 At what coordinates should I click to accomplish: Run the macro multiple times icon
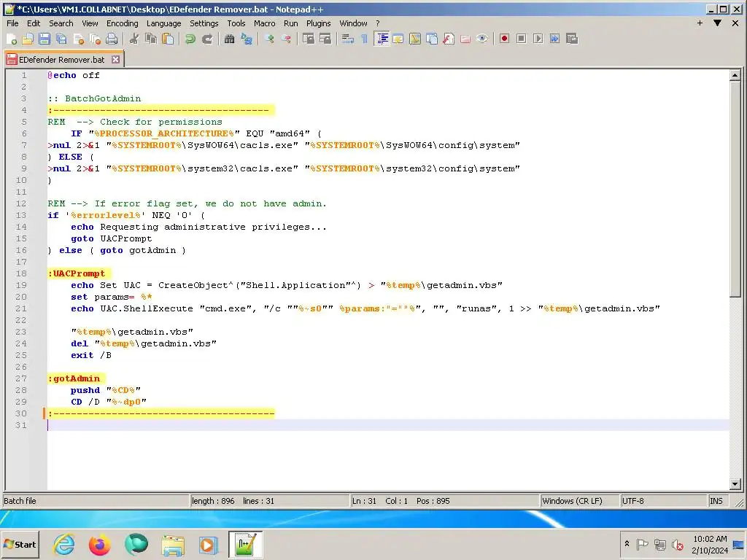[x=554, y=39]
